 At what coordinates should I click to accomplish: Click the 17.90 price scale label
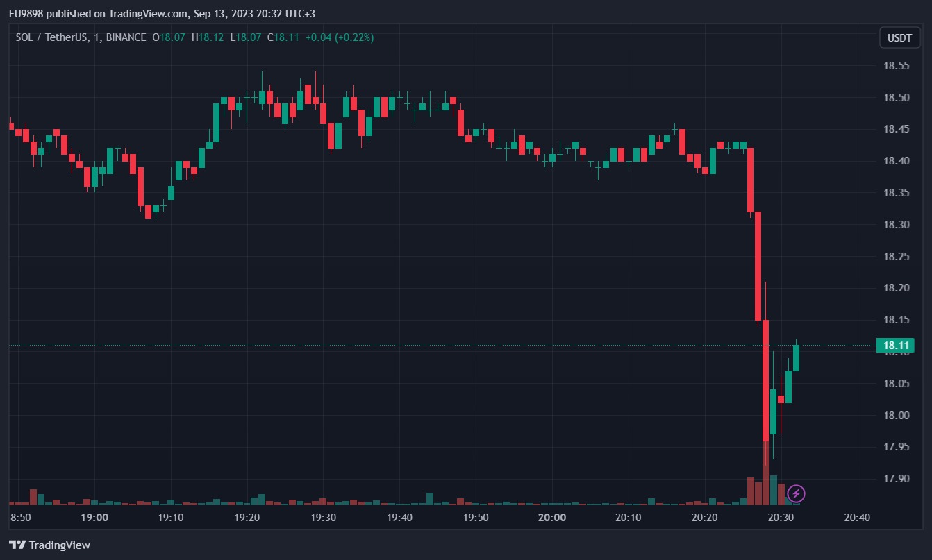coord(896,479)
